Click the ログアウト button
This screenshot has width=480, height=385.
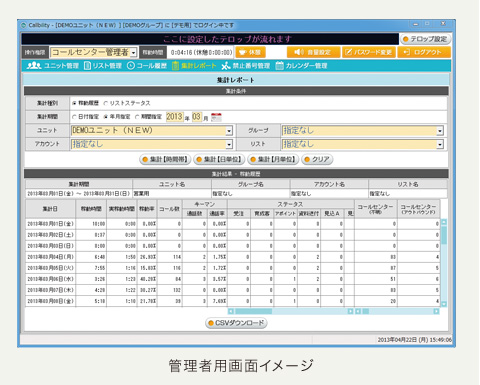point(424,52)
